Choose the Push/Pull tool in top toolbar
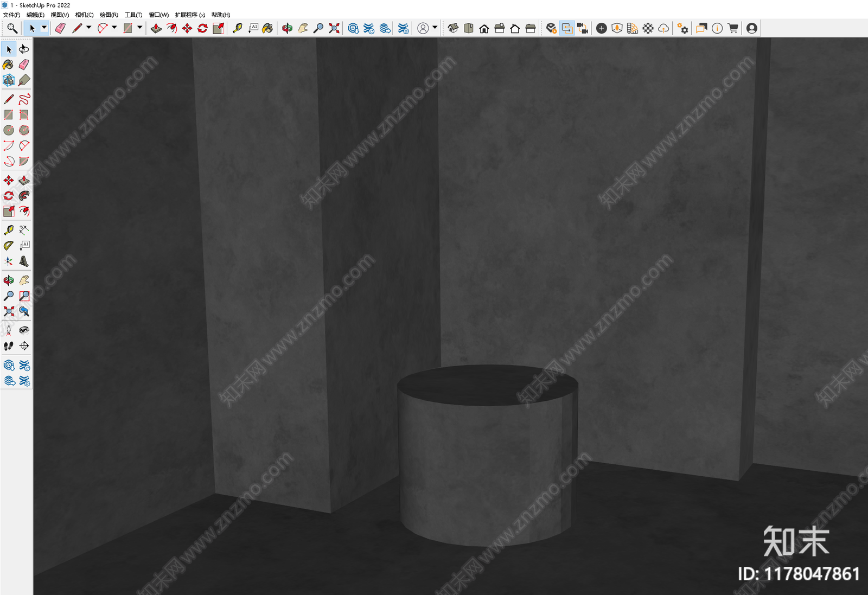The image size is (868, 595). click(x=156, y=28)
